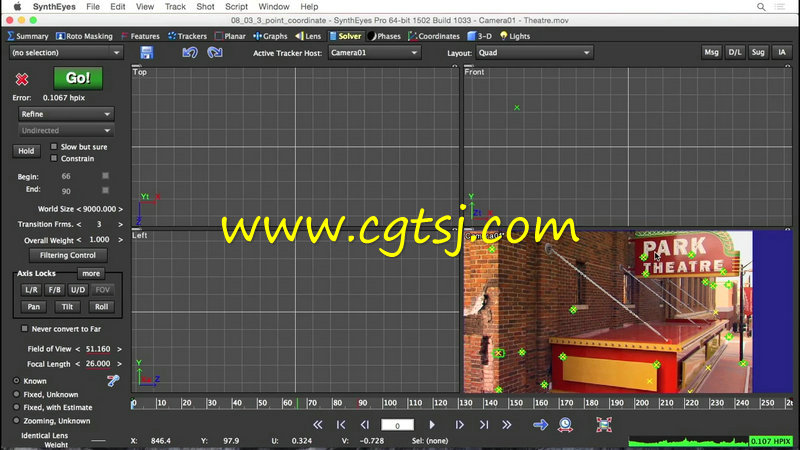Screen dimensions: 800x450
Task: Open the Lights room
Action: [x=515, y=36]
